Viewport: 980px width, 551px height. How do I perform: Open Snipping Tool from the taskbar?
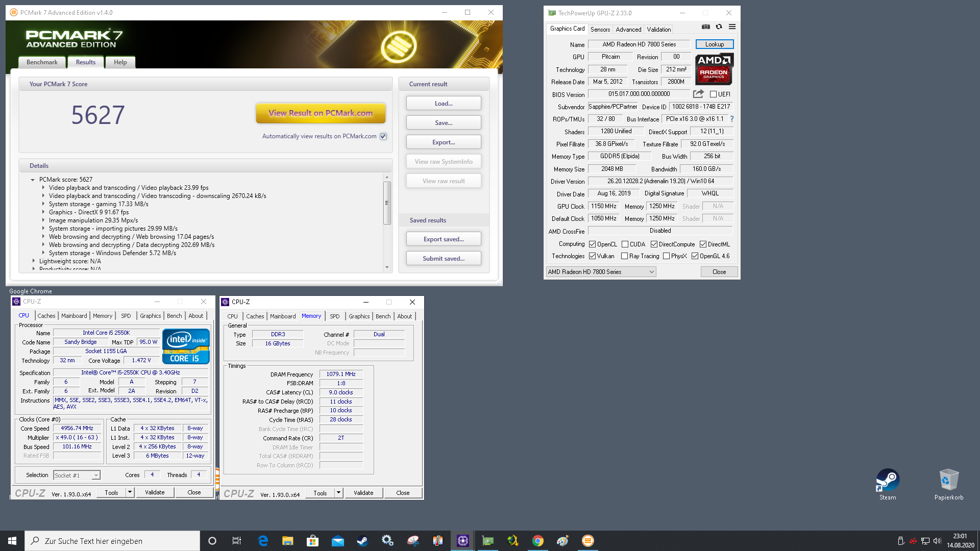(413, 541)
